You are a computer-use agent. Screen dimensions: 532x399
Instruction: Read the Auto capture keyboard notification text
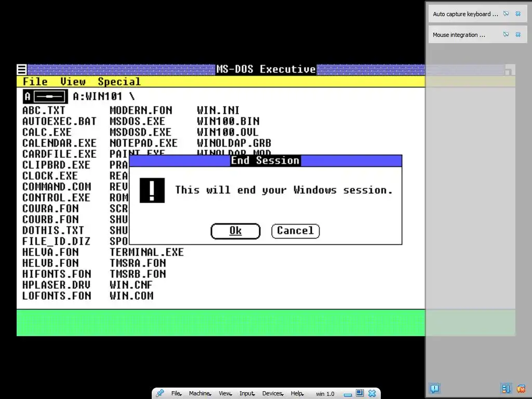[465, 14]
